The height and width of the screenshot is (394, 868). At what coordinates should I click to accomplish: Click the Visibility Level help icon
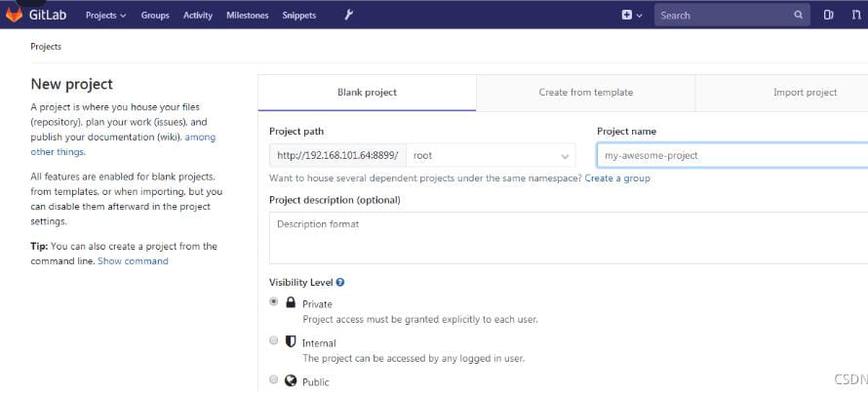tap(339, 283)
